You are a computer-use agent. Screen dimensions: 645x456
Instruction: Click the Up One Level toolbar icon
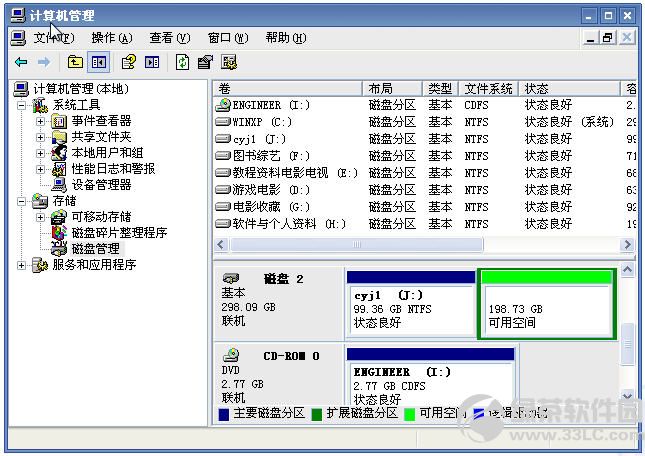point(76,62)
